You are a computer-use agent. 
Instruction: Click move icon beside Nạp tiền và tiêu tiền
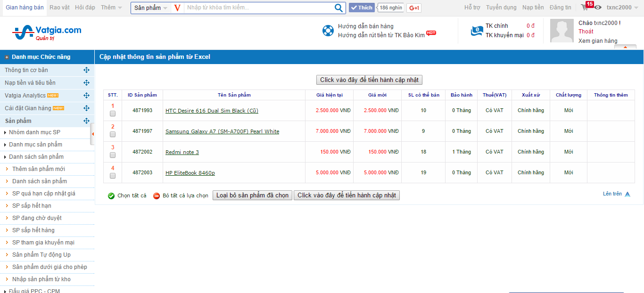(86, 83)
